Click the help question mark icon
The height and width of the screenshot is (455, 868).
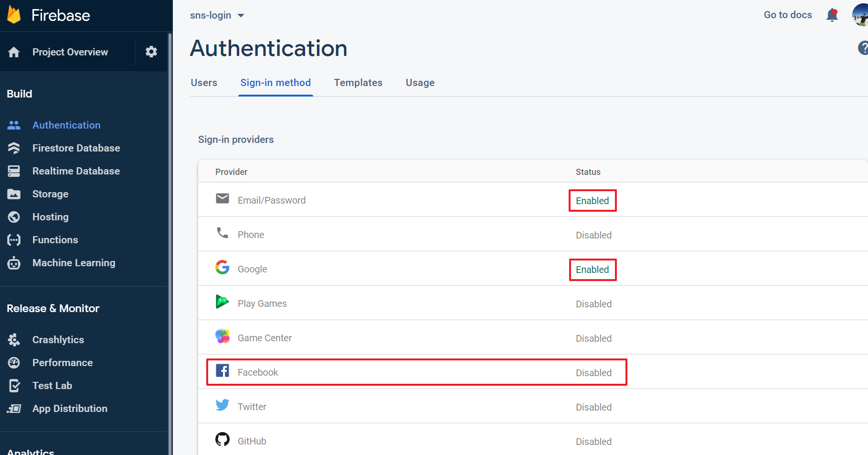[863, 48]
